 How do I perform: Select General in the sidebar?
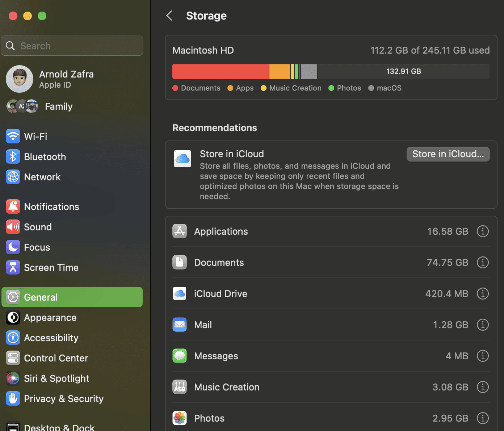pyautogui.click(x=41, y=297)
